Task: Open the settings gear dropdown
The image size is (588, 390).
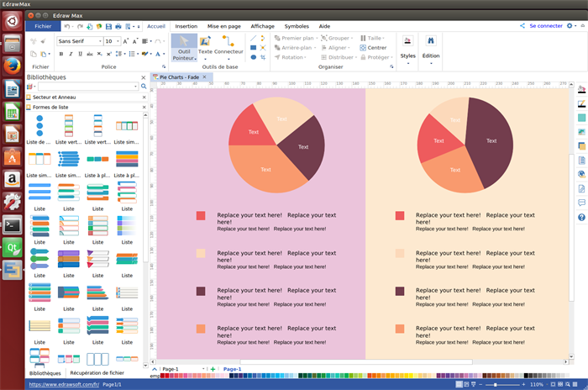Action: coord(571,26)
